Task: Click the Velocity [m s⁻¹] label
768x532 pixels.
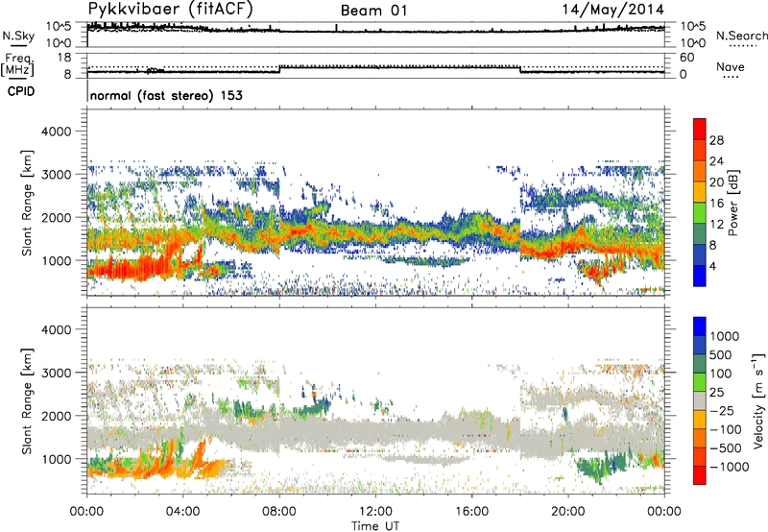Action: [x=758, y=401]
